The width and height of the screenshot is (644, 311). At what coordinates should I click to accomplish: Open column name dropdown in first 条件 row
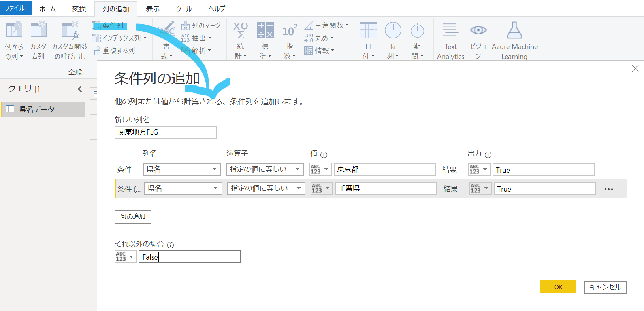182,169
